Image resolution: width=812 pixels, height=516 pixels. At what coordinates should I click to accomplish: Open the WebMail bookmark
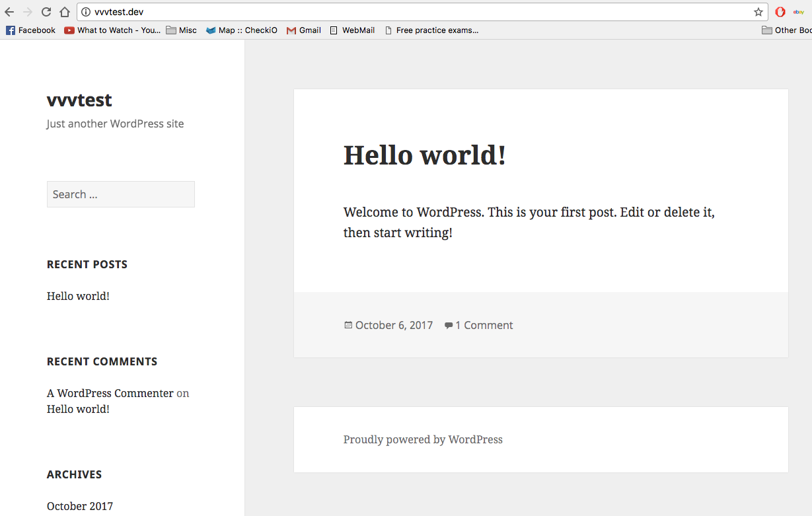point(352,30)
